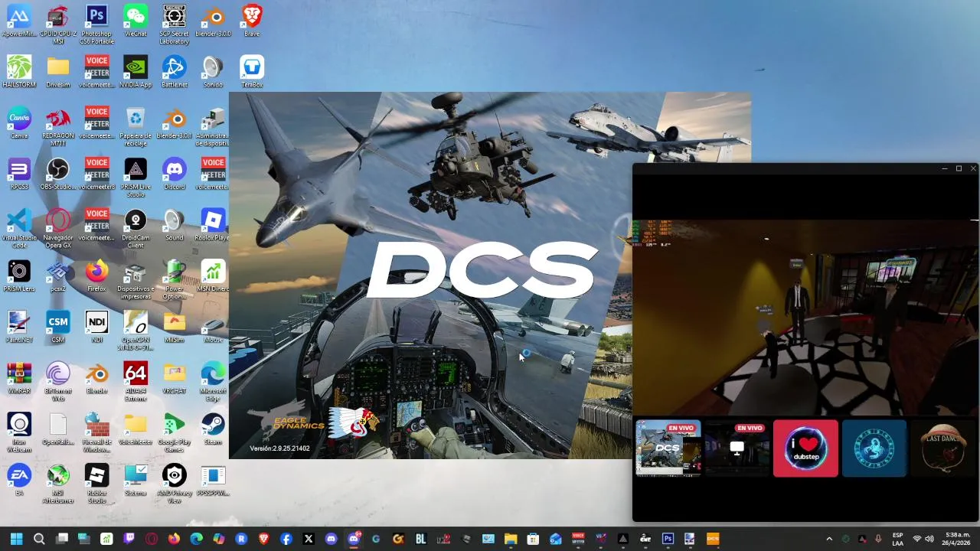Open the X app in taskbar
The width and height of the screenshot is (980, 551).
pos(309,539)
